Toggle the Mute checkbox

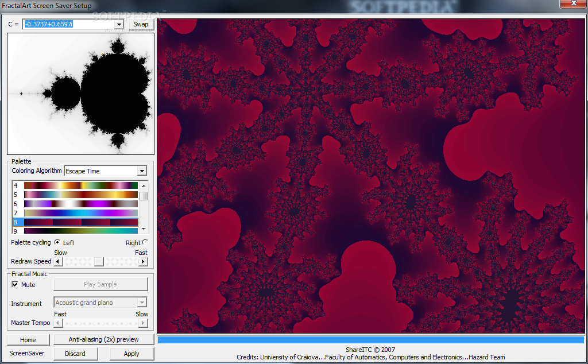coord(15,285)
